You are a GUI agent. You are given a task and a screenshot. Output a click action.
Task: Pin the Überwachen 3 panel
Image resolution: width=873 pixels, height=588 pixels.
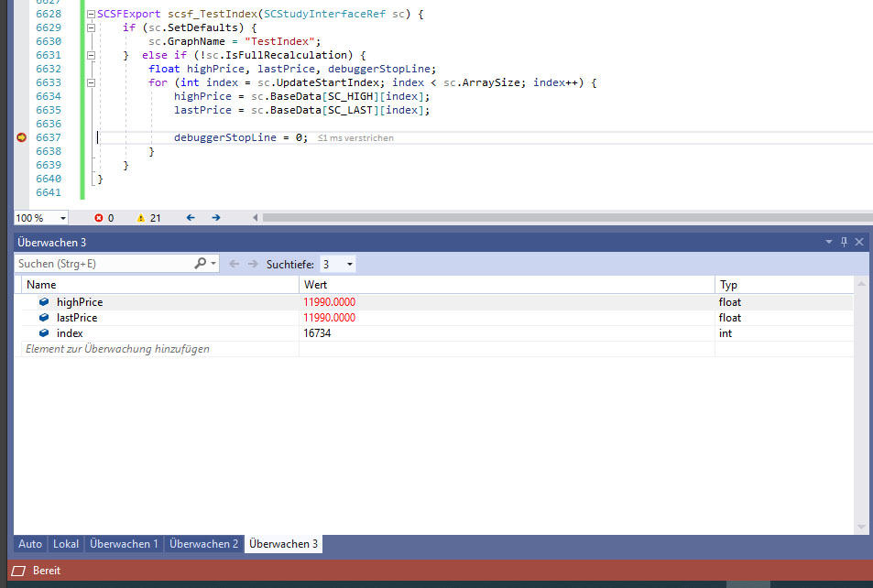tap(844, 242)
